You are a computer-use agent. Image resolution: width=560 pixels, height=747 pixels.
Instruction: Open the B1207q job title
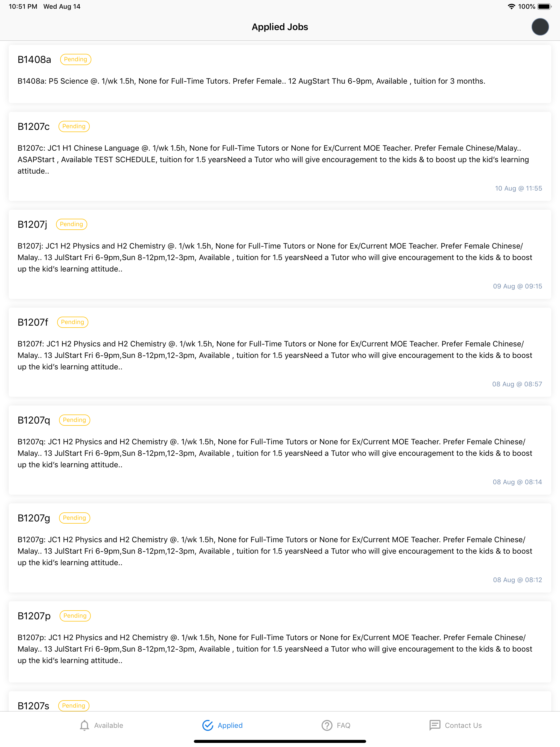[x=34, y=420]
